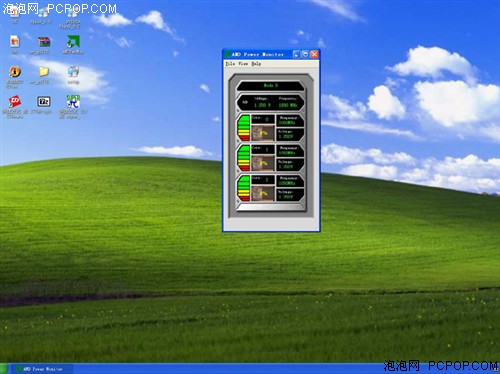The width and height of the screenshot is (500, 374).
Task: Select the 7z benchmark desktop icon
Action: 43,105
